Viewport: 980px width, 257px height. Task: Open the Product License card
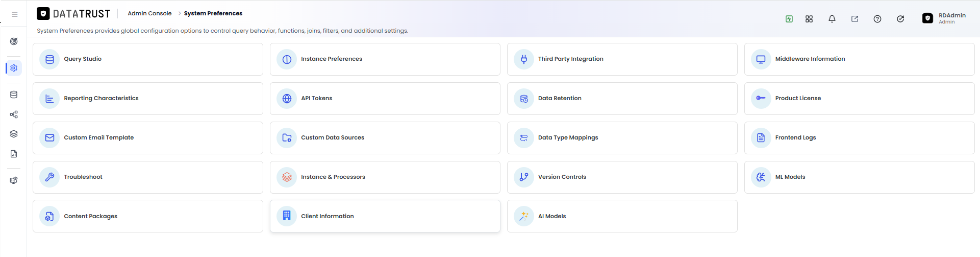(x=860, y=99)
